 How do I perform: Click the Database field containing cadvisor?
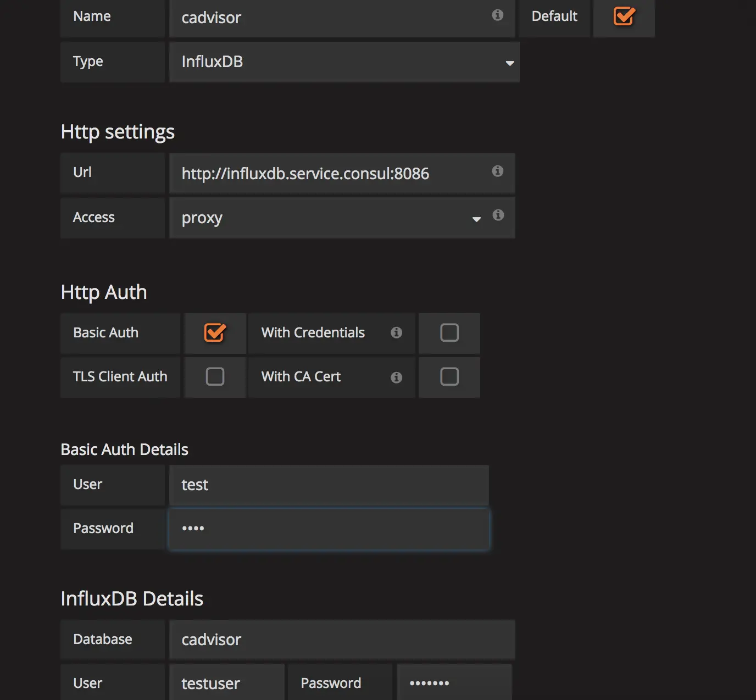point(342,640)
